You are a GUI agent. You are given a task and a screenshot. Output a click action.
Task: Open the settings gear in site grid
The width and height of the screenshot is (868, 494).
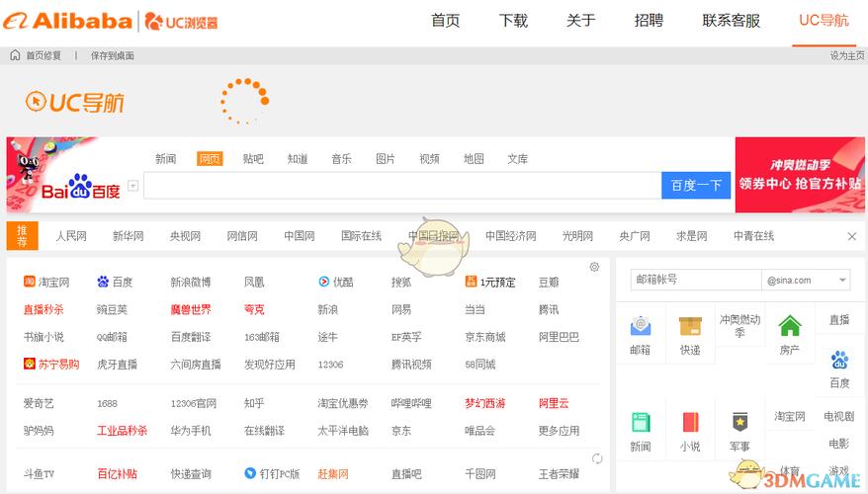[594, 267]
